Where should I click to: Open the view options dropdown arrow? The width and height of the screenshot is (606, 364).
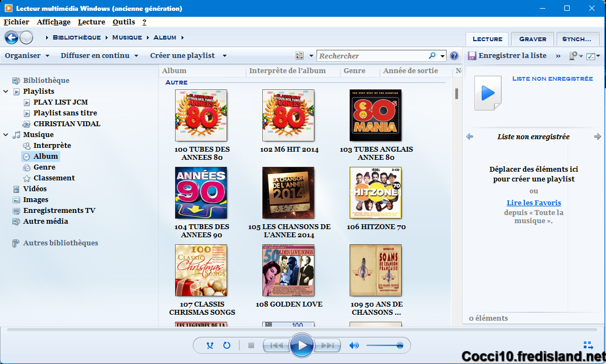coord(311,56)
